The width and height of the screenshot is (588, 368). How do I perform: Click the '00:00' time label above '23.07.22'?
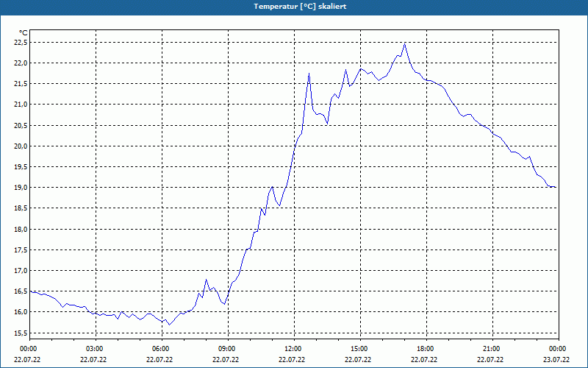click(x=556, y=349)
